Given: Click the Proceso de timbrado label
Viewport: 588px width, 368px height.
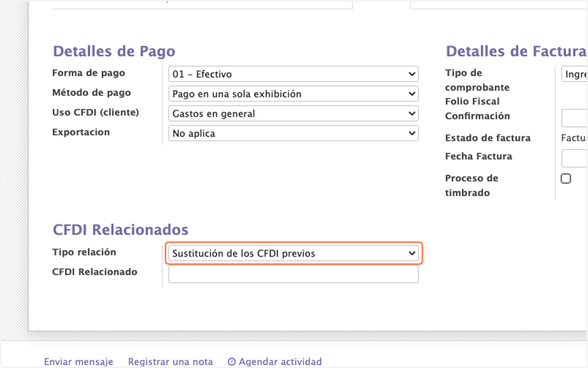Looking at the screenshot, I should click(471, 185).
